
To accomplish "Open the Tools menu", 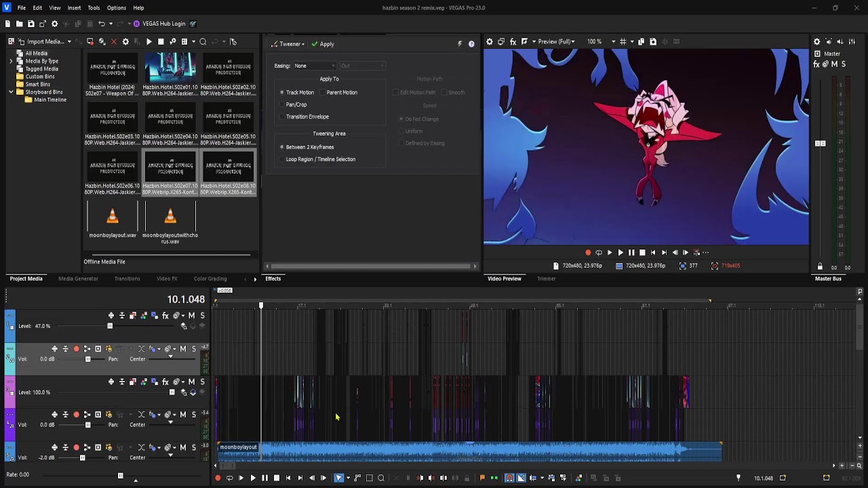I will coord(94,7).
